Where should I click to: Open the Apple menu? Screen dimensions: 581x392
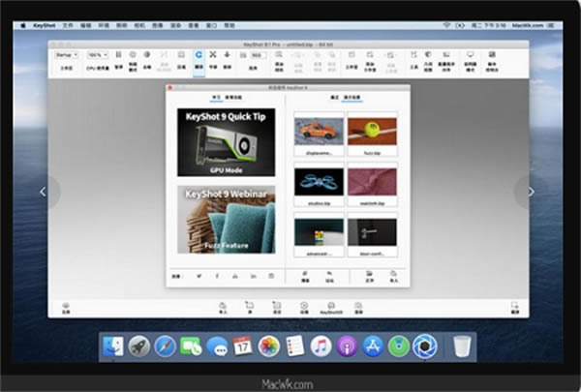[x=23, y=25]
